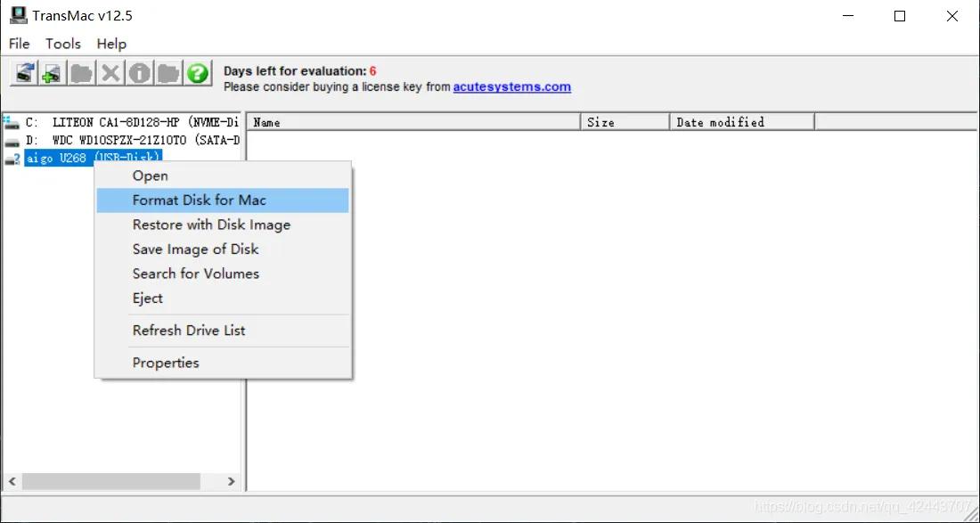Select the D: WDC WD10SPZX drive
Screen dimensions: 980x523
[x=132, y=141]
